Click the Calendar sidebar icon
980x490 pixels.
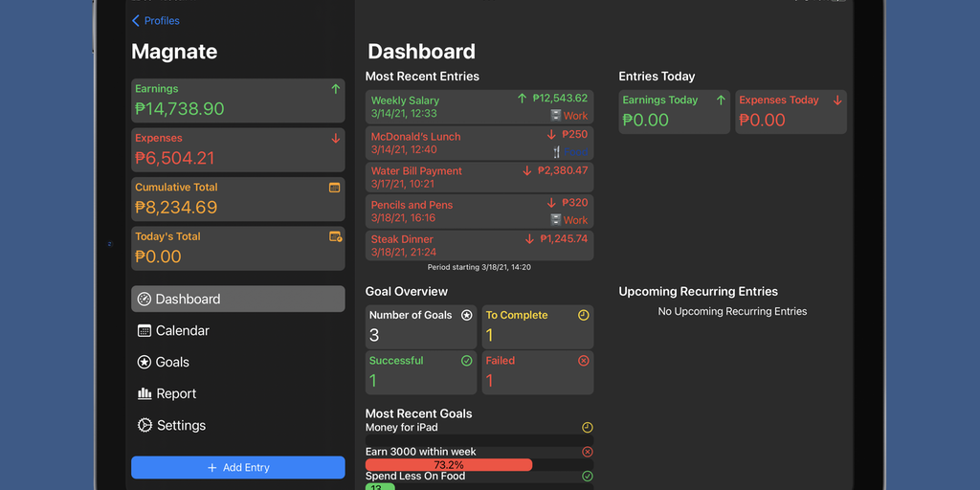click(x=145, y=330)
